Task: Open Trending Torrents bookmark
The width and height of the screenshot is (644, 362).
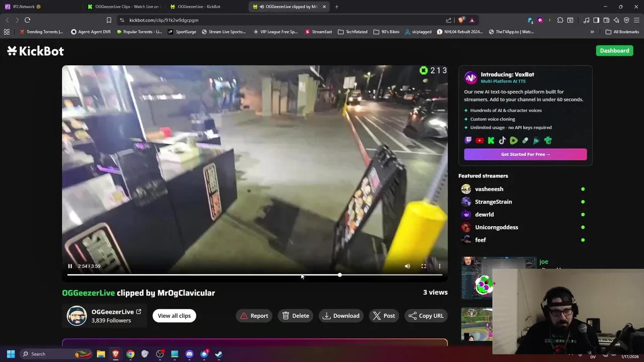Action: pos(41,32)
